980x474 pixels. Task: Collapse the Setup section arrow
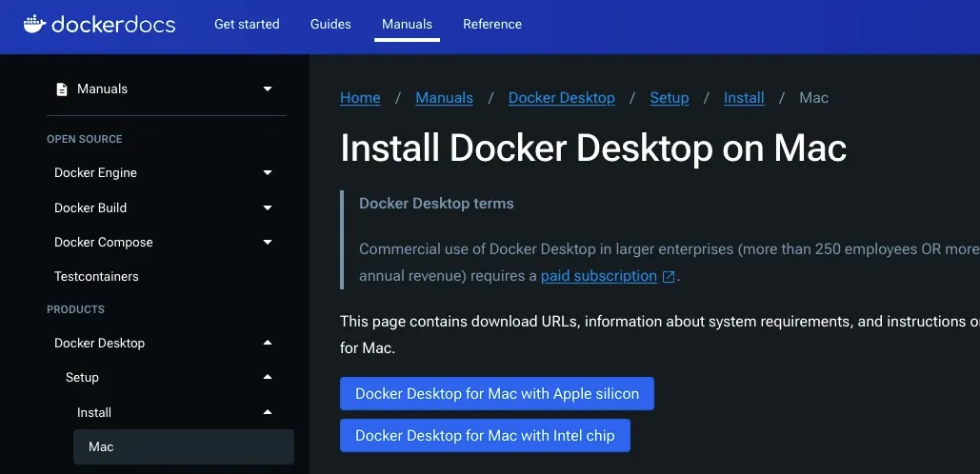pos(268,377)
